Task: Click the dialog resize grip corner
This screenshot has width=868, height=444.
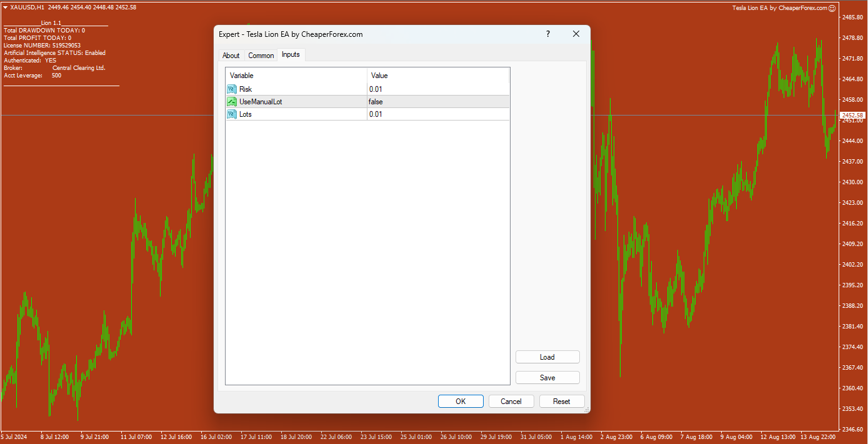Action: point(586,409)
